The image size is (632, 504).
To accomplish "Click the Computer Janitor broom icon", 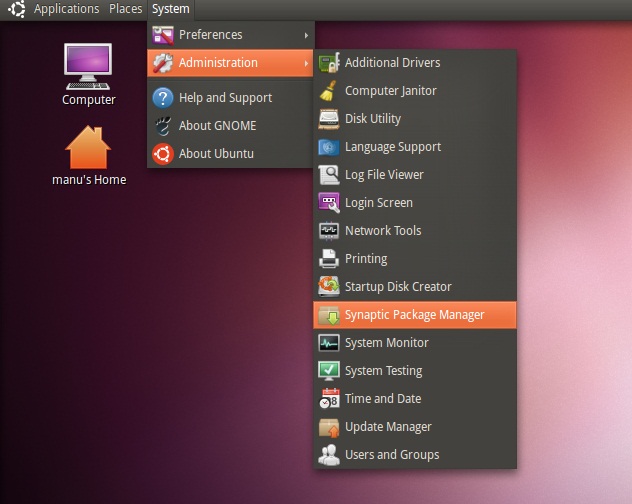I will tap(329, 91).
